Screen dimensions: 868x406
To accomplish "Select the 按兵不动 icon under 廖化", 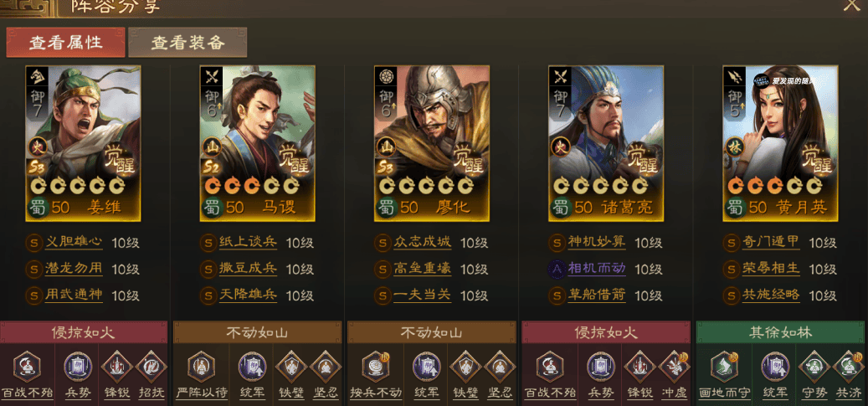I will 375,367.
